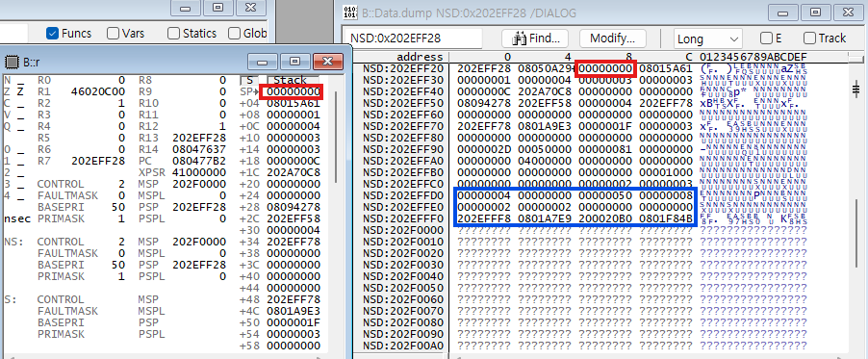This screenshot has width=868, height=359.
Task: Click dump value 00000081
Action: pyautogui.click(x=605, y=149)
